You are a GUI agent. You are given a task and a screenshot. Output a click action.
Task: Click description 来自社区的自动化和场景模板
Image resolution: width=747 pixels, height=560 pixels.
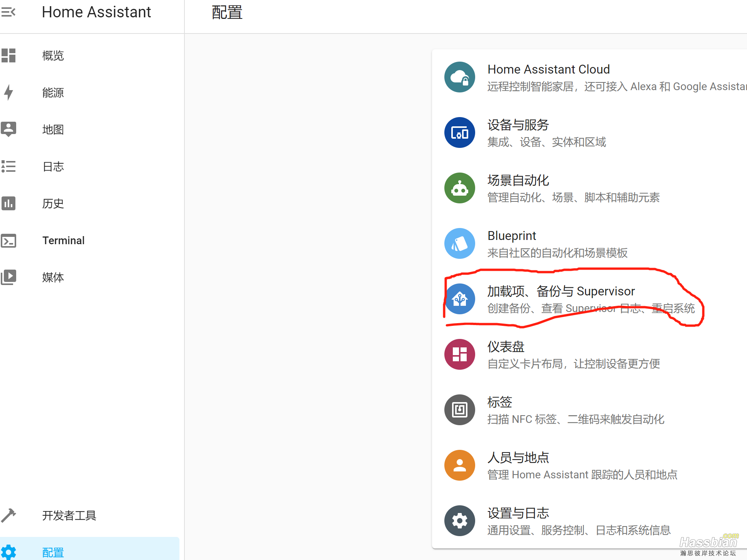[558, 253]
